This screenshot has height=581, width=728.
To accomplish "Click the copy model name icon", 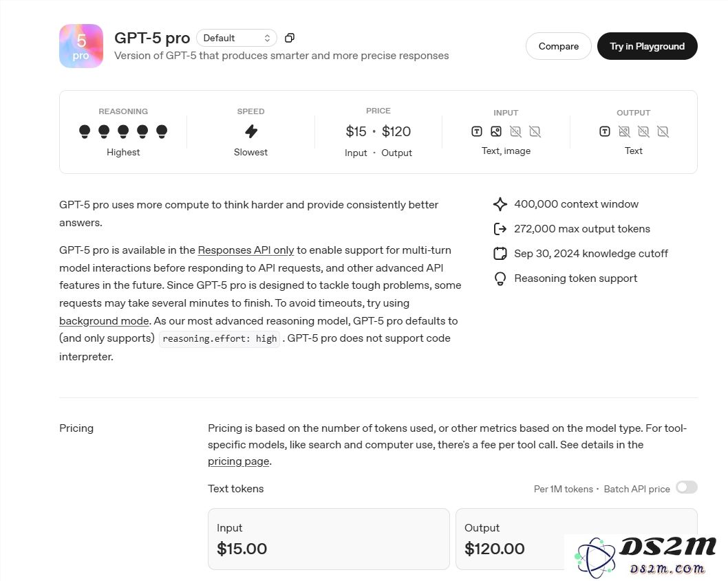I will (290, 38).
